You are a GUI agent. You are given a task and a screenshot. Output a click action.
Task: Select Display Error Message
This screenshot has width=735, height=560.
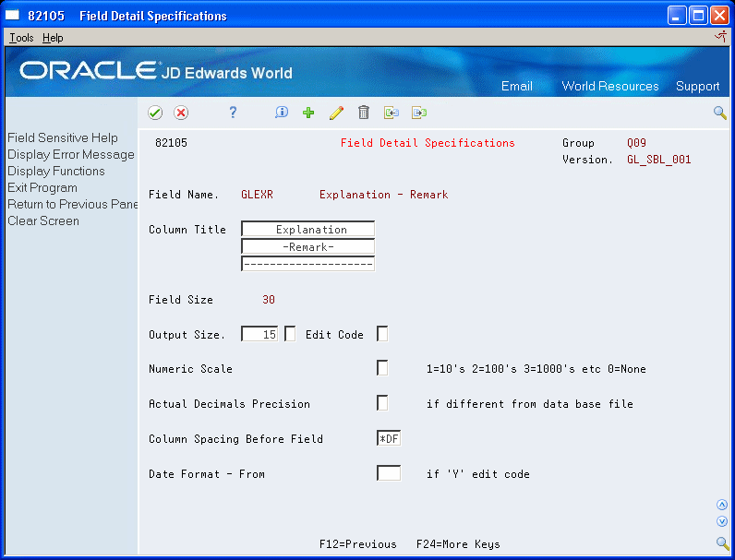point(71,154)
